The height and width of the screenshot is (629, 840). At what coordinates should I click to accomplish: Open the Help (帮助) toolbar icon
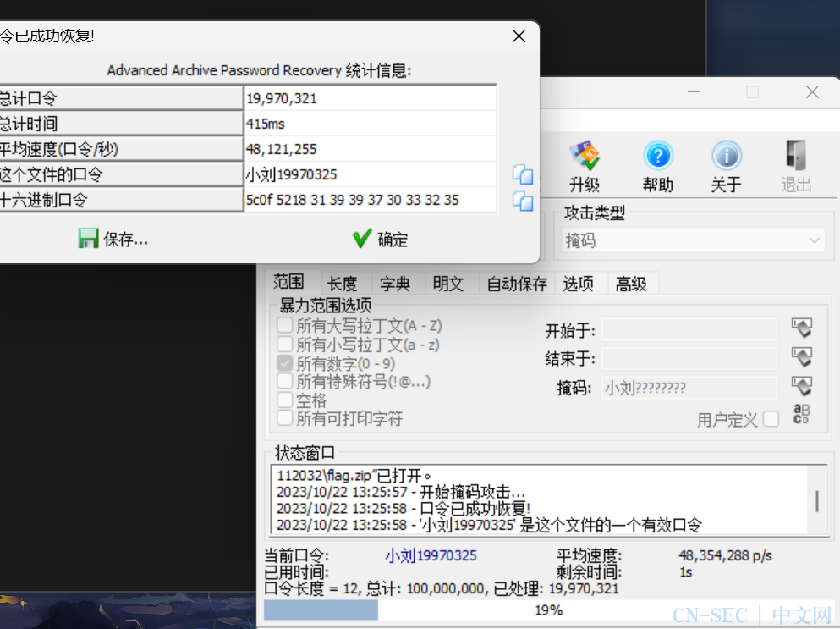click(x=658, y=157)
